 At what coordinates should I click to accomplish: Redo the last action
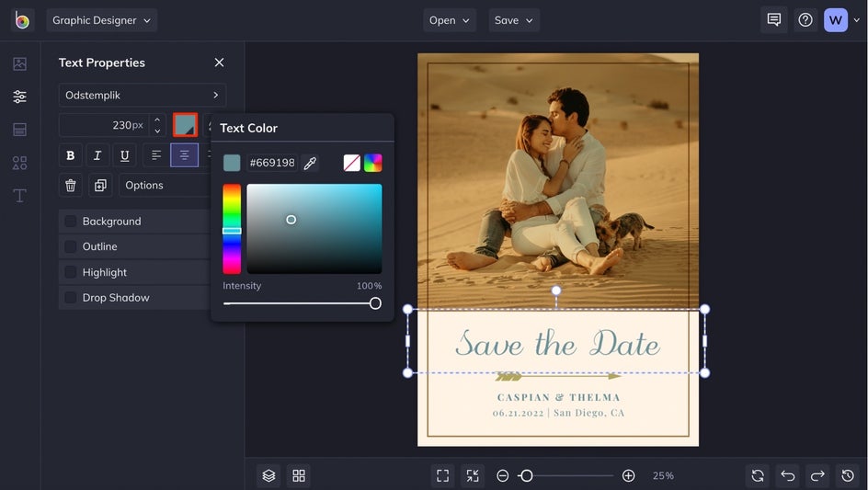(817, 475)
